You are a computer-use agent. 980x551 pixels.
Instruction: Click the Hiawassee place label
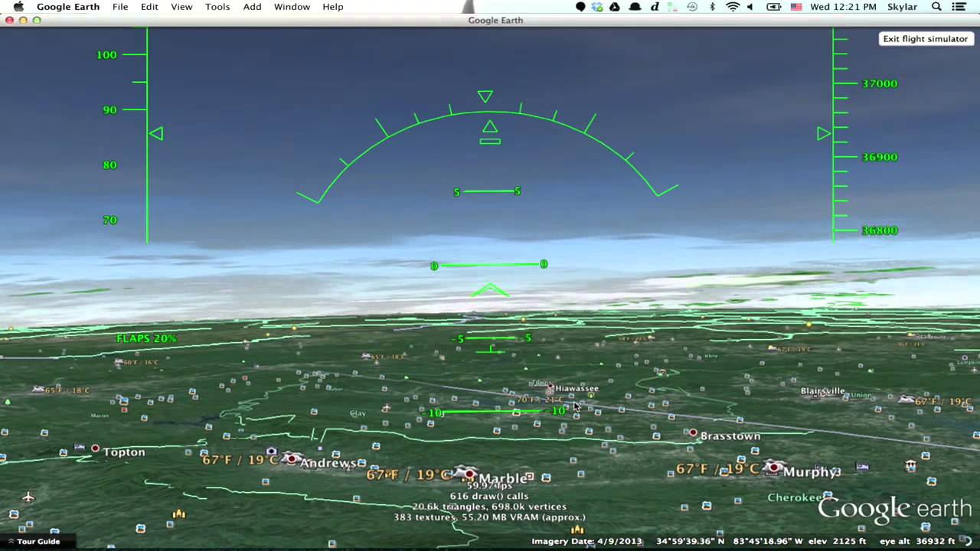click(x=577, y=389)
